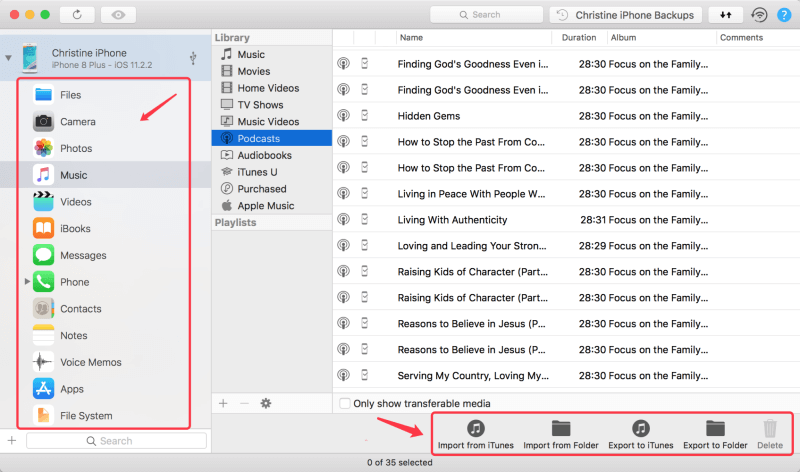The image size is (800, 472).
Task: Expand the Phone section triangle
Action: 27,281
